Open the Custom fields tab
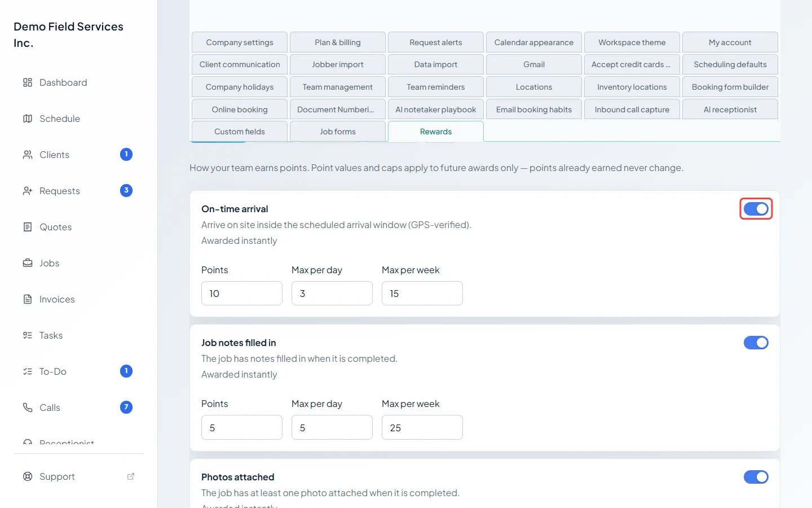This screenshot has height=508, width=812. (x=240, y=132)
